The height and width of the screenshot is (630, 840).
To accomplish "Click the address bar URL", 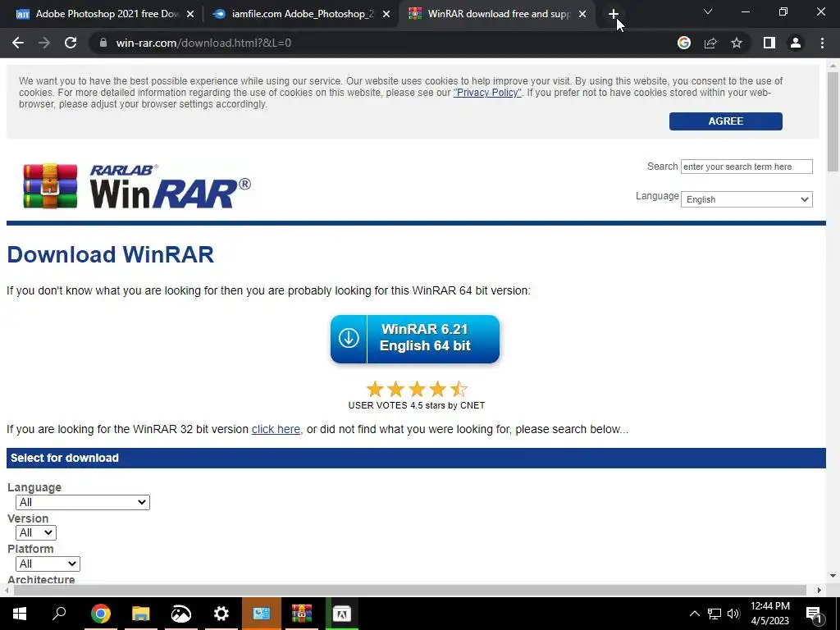I will pyautogui.click(x=203, y=43).
